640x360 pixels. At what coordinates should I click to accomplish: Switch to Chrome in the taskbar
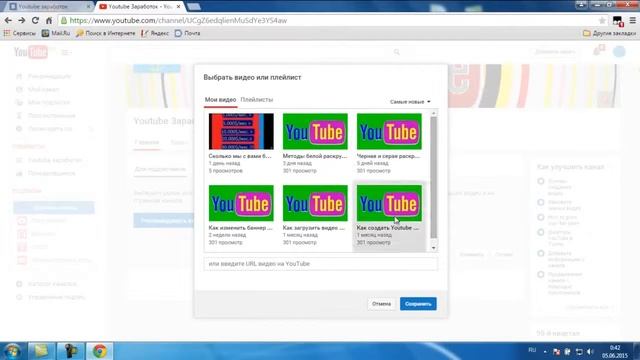click(x=99, y=351)
